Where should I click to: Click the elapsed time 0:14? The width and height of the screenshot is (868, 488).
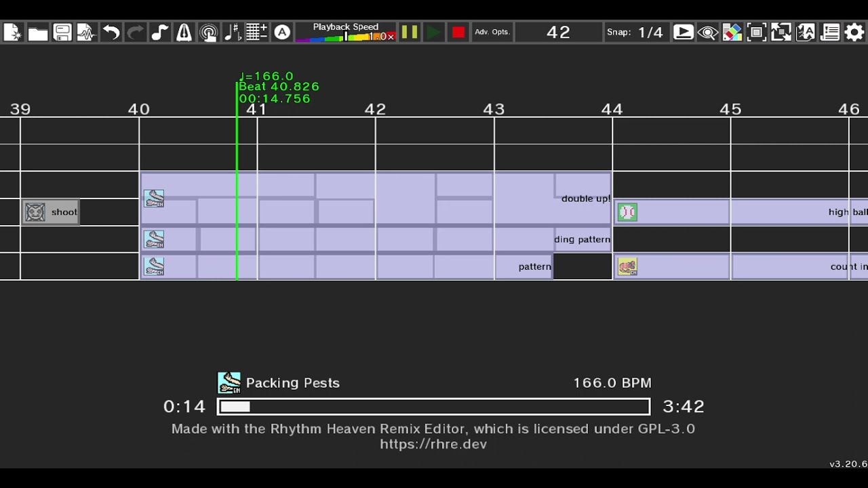click(184, 407)
